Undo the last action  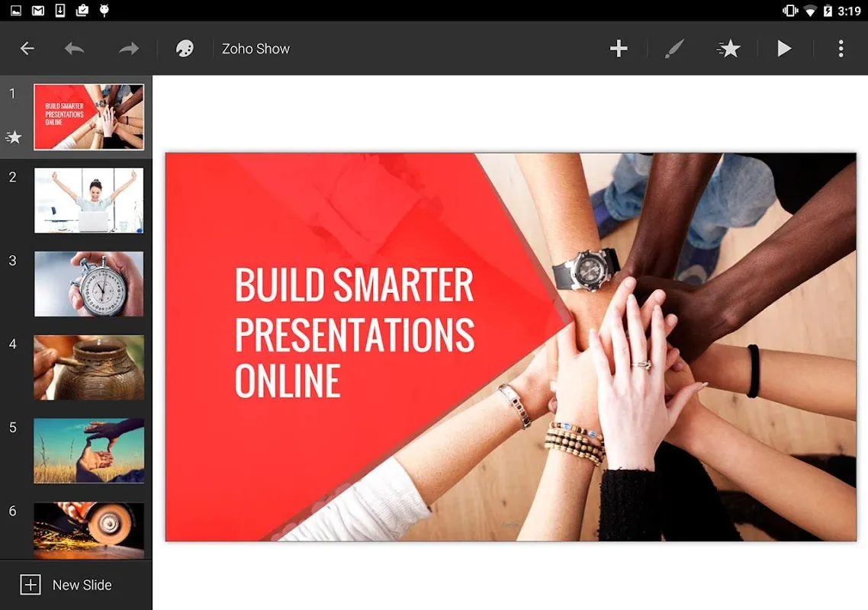75,49
